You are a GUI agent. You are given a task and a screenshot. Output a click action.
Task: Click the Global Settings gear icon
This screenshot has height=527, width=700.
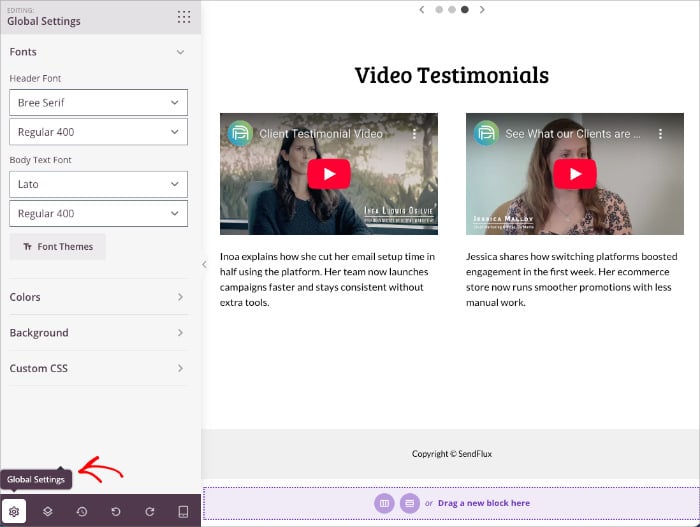click(x=14, y=511)
